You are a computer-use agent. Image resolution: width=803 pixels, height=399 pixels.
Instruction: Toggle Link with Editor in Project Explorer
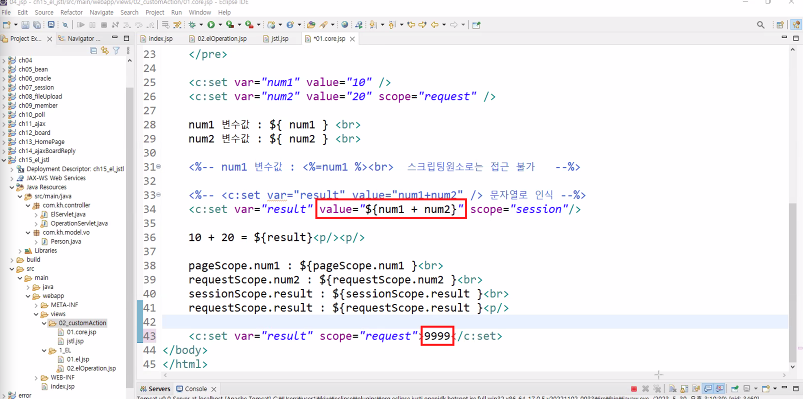click(x=104, y=50)
